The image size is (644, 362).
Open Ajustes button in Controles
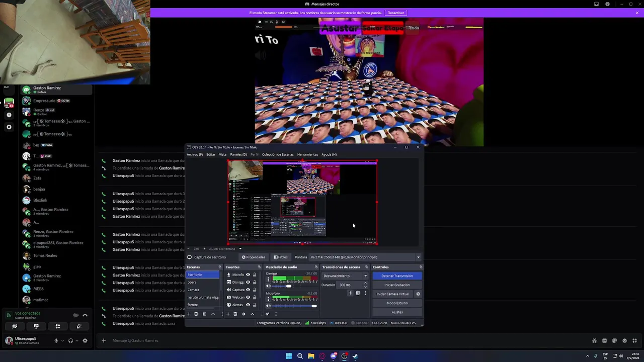[x=397, y=312]
